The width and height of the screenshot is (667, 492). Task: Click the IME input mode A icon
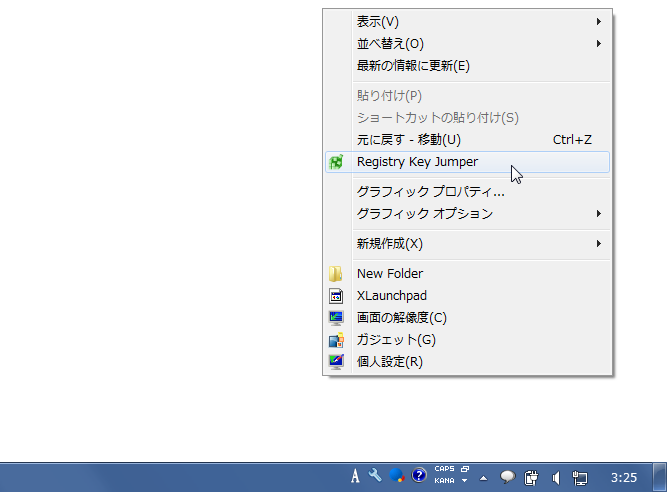355,476
